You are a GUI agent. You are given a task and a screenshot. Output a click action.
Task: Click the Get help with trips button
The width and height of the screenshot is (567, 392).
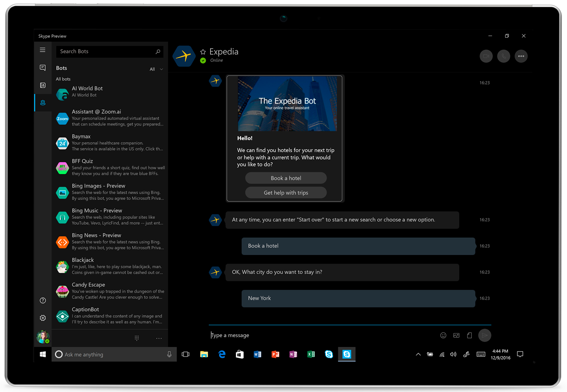tap(285, 192)
